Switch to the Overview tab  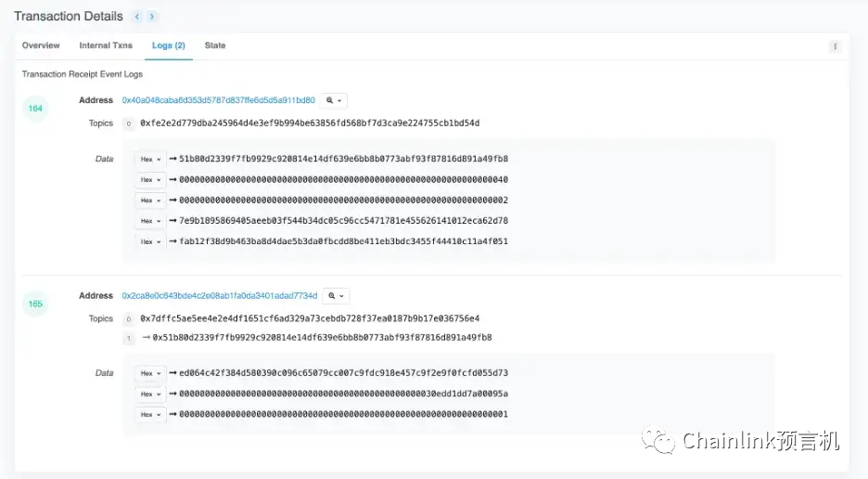pos(41,45)
